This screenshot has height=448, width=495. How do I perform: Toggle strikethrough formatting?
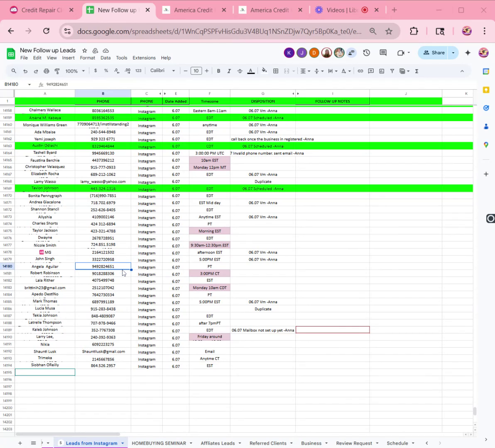pos(240,71)
